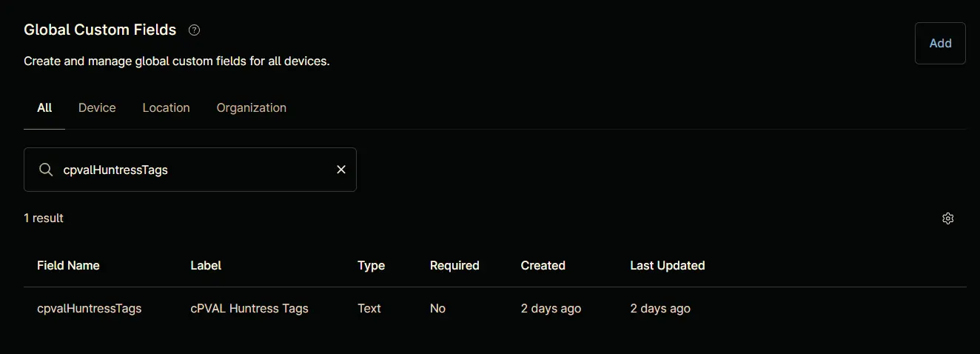980x354 pixels.
Task: Click the Text type cell in row
Action: click(x=369, y=308)
